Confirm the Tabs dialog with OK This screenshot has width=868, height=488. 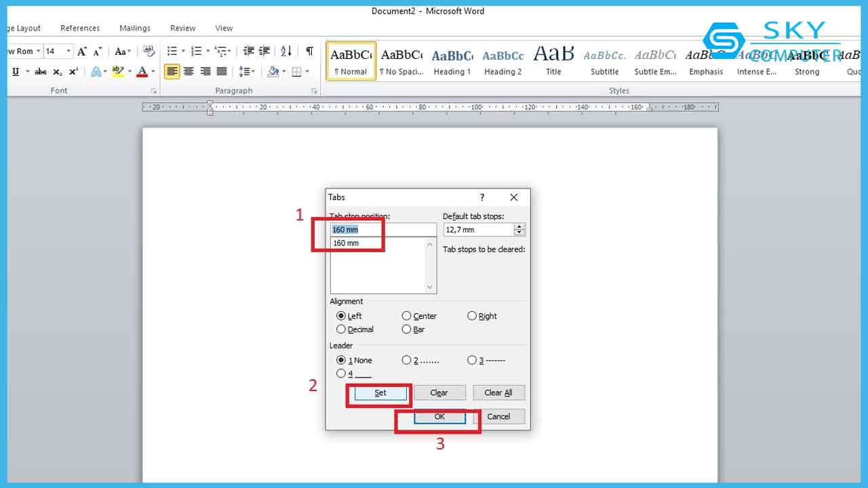pos(439,417)
